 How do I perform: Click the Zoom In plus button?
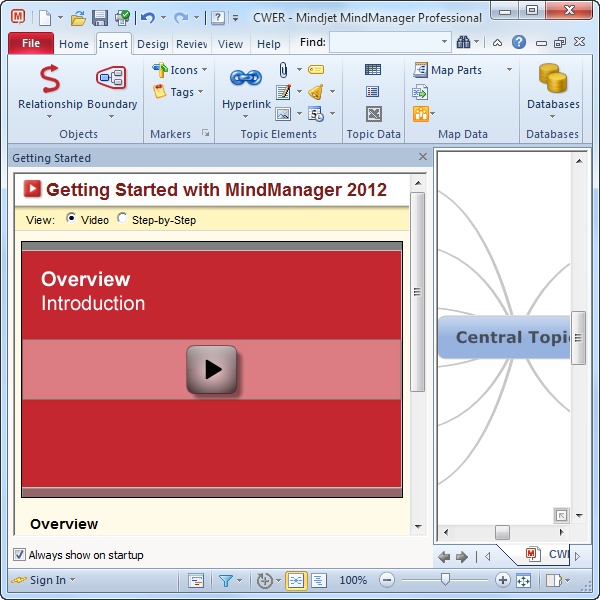point(502,580)
